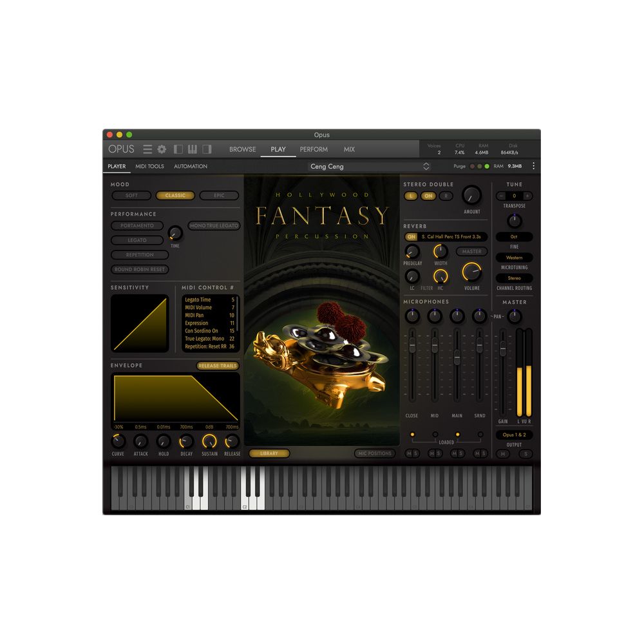The width and height of the screenshot is (644, 644).
Task: Open the Western microtuning dropdown
Action: point(515,258)
